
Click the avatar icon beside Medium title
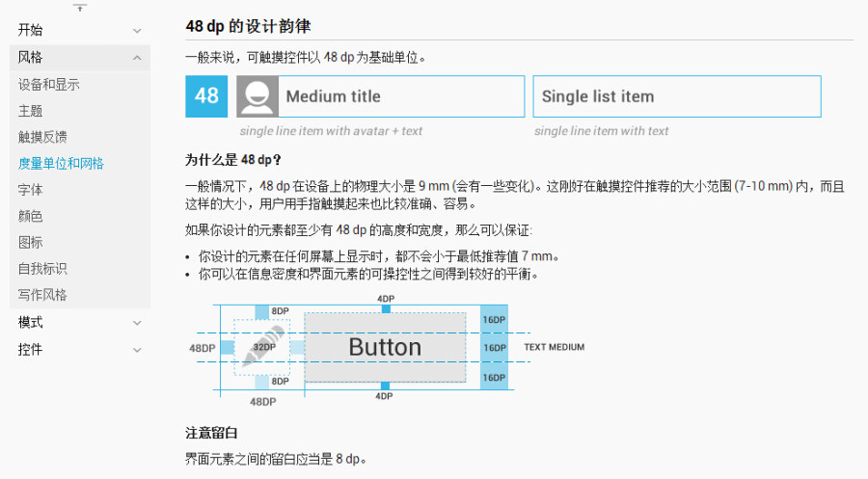point(258,96)
